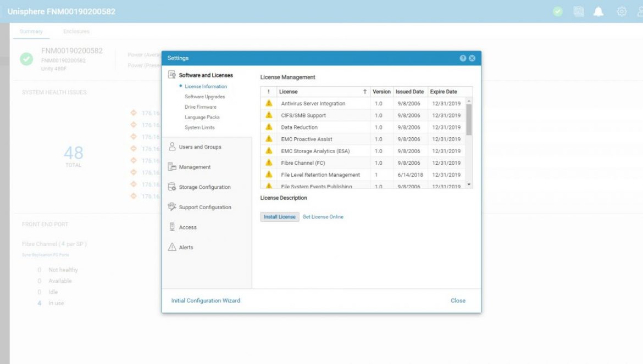The width and height of the screenshot is (643, 364).
Task: Click the 48 total health issues count
Action: [74, 153]
